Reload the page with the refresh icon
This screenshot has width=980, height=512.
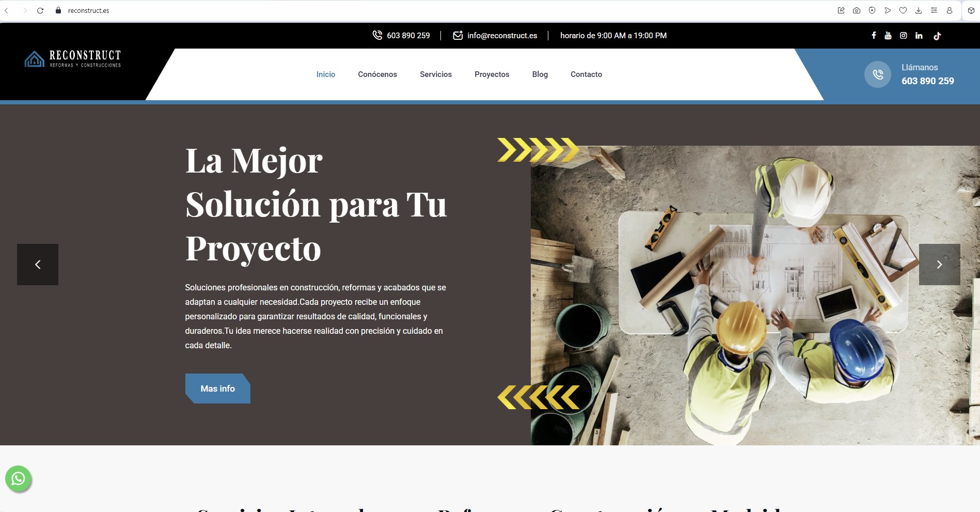40,10
